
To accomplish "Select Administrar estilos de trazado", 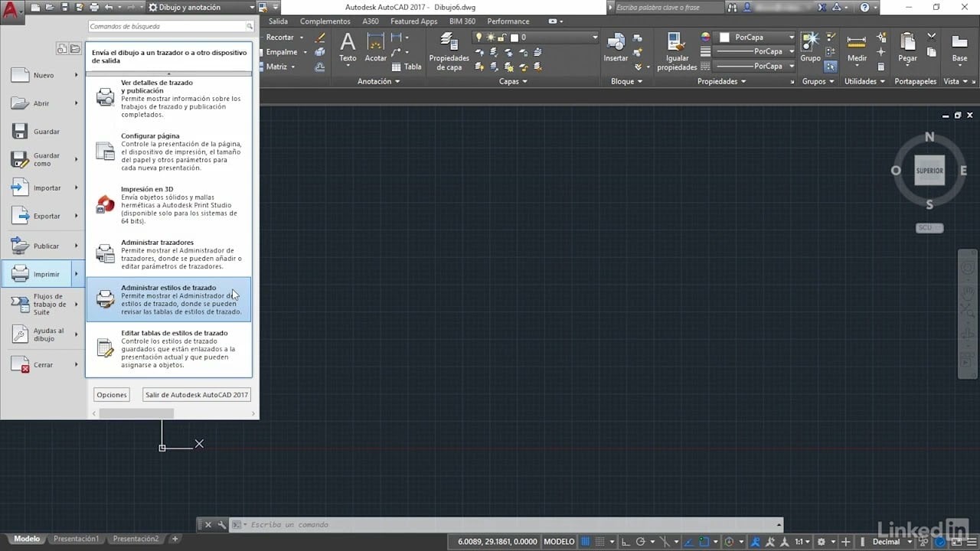I will 168,298.
